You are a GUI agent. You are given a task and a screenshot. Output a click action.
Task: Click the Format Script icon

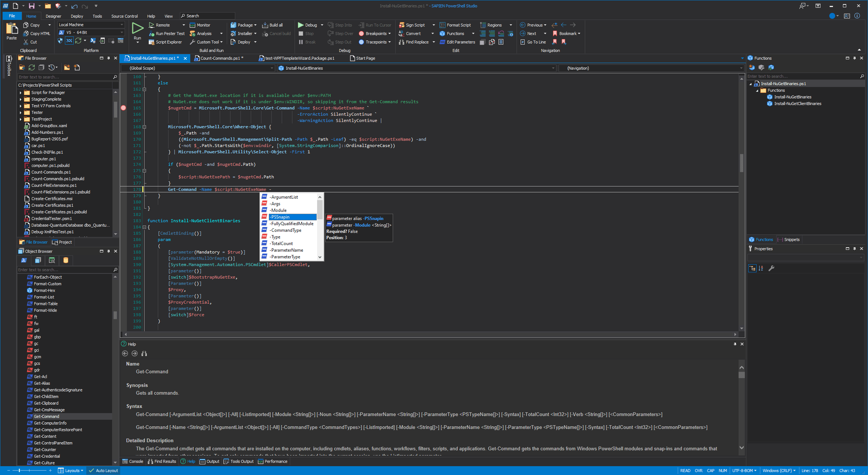(x=442, y=25)
